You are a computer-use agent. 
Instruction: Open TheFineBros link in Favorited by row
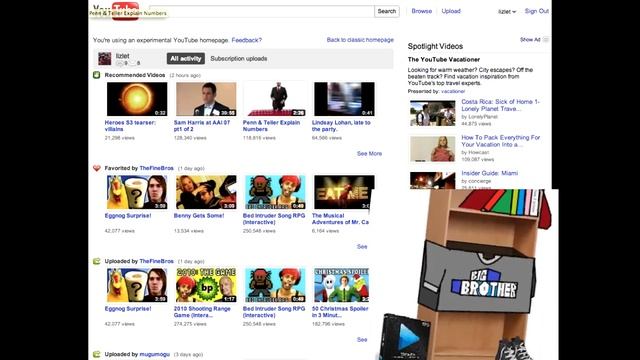click(x=157, y=168)
